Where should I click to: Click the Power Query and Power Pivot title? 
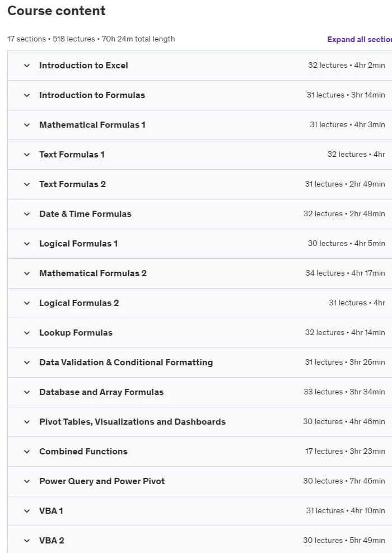(102, 481)
